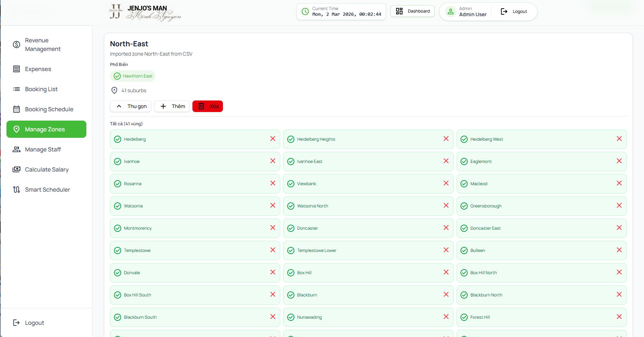Remove Doncaster East with its X icon

point(619,228)
